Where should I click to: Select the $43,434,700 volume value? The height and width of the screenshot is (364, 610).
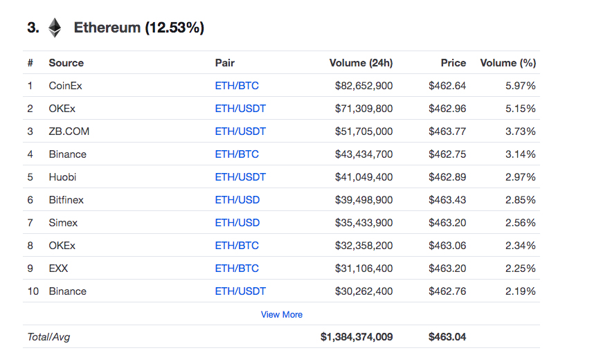coord(364,154)
